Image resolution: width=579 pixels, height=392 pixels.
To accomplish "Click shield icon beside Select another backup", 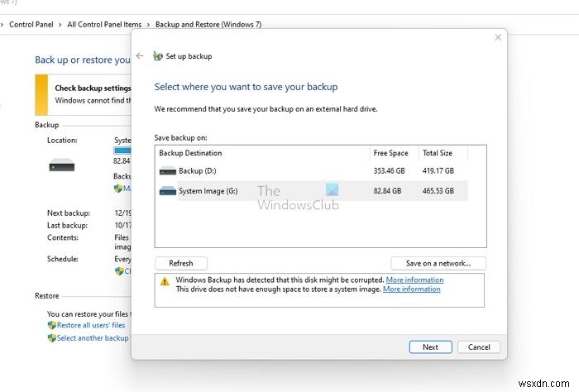I will (51, 338).
